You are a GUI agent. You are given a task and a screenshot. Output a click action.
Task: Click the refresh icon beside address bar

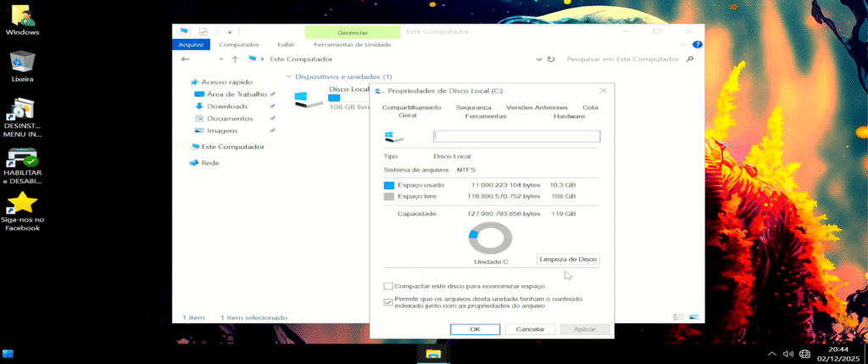(x=551, y=59)
